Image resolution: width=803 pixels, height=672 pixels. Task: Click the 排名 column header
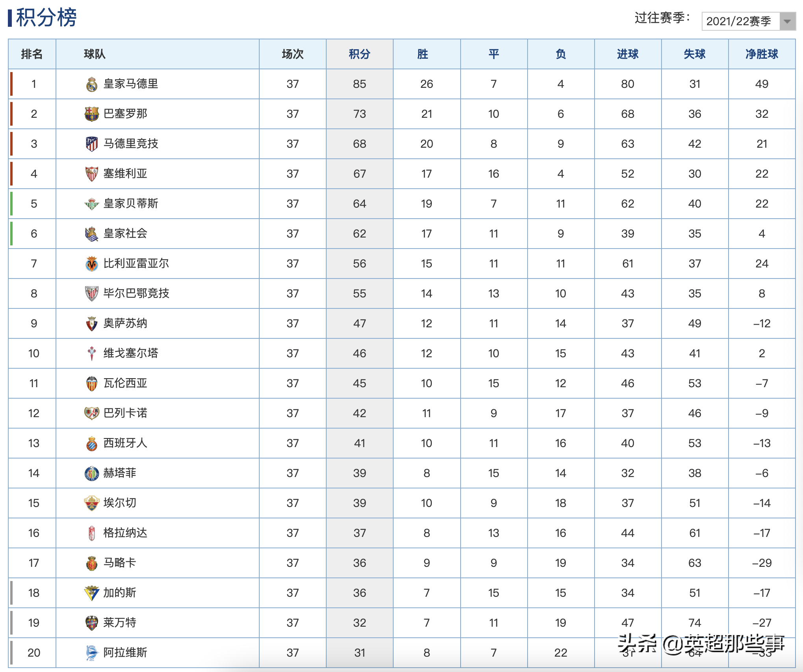(x=32, y=54)
